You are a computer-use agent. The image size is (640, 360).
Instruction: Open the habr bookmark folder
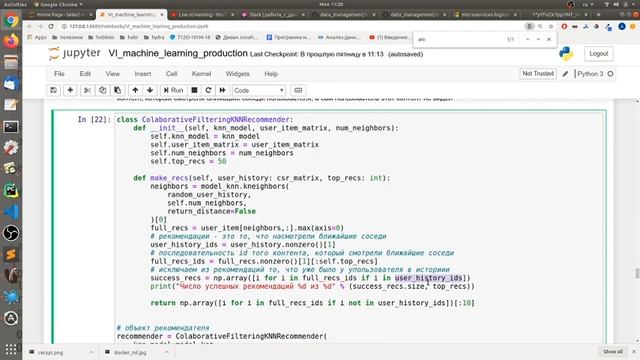pyautogui.click(x=129, y=37)
